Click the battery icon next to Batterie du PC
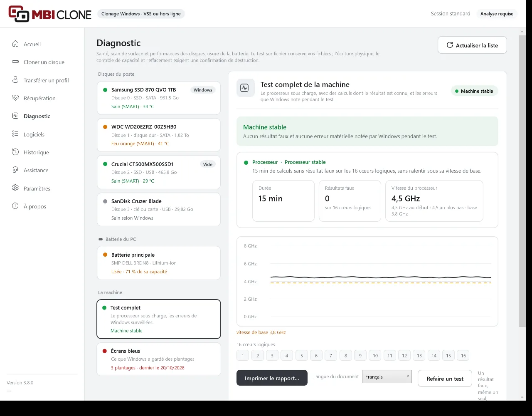The width and height of the screenshot is (532, 416). pyautogui.click(x=100, y=239)
